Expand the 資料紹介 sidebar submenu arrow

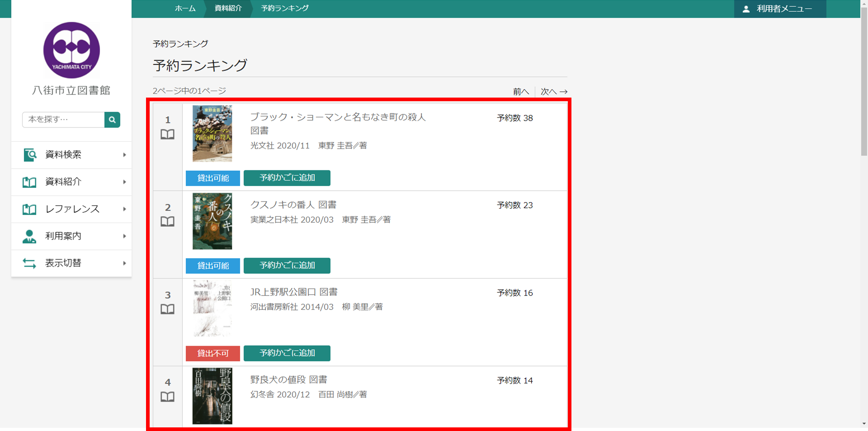[124, 182]
